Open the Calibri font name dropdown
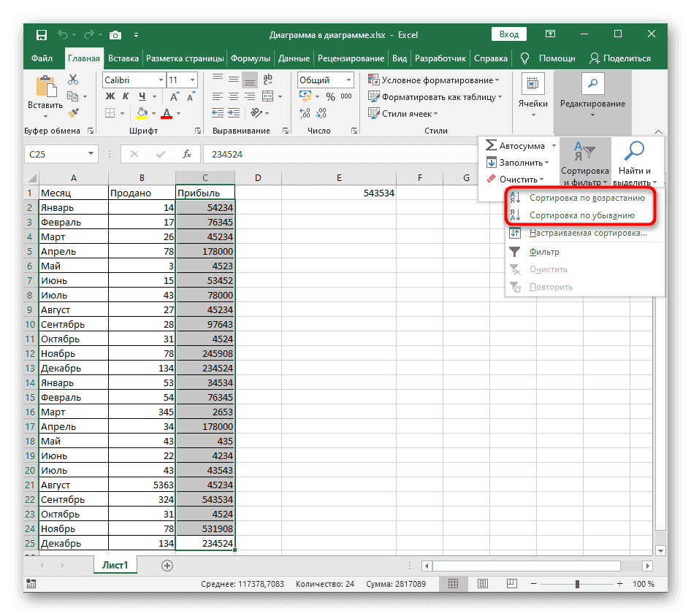The image size is (691, 616). tap(159, 80)
